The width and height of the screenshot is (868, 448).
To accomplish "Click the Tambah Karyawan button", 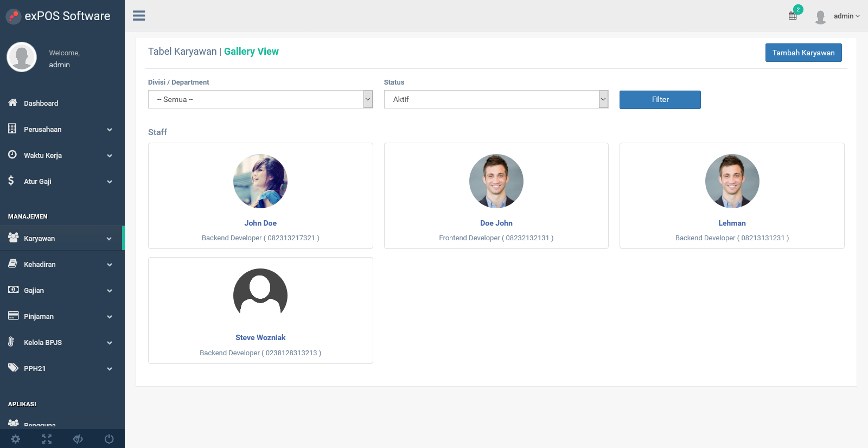I will [x=803, y=53].
